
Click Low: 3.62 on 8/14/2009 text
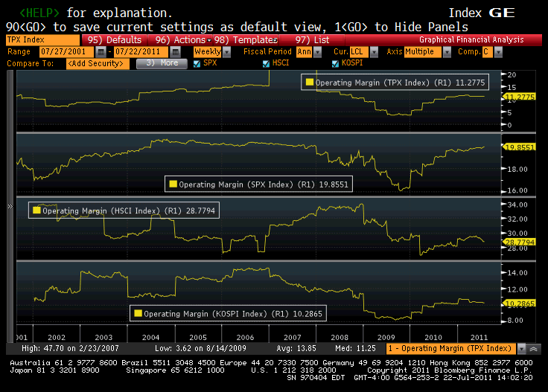(x=200, y=348)
